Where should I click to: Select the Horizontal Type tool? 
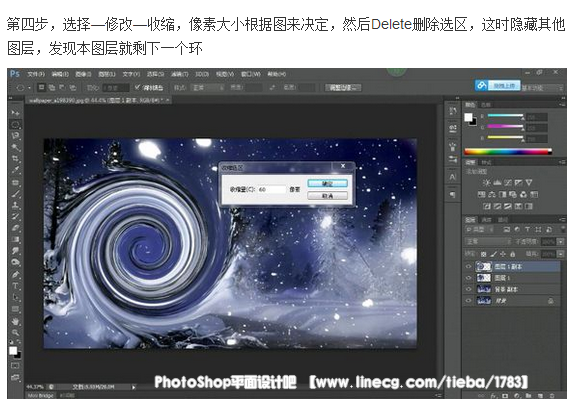coord(15,286)
